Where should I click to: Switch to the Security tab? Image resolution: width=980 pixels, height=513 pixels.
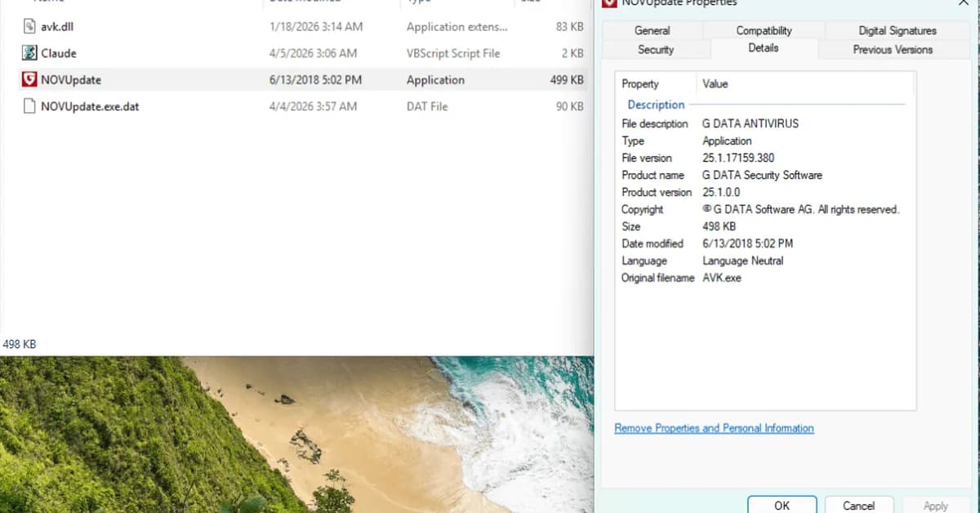point(656,49)
